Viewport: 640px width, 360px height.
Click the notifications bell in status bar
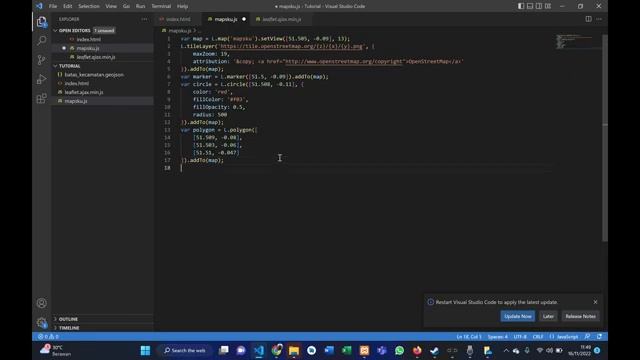tap(599, 337)
